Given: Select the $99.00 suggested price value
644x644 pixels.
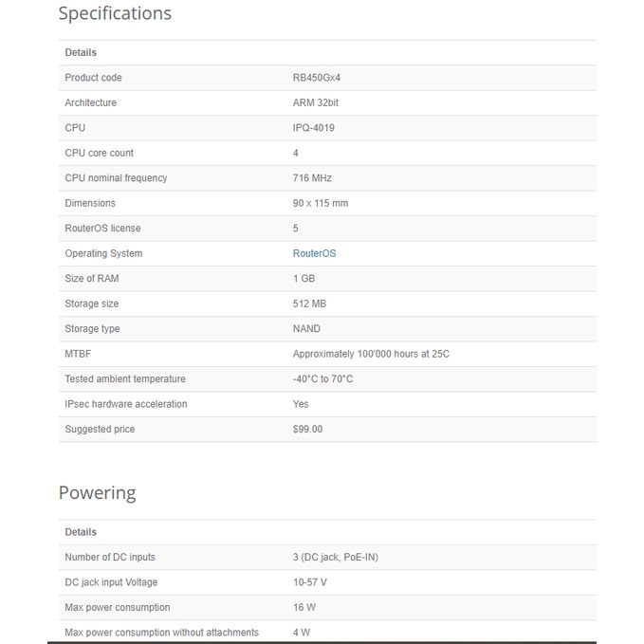Looking at the screenshot, I should coord(307,430).
